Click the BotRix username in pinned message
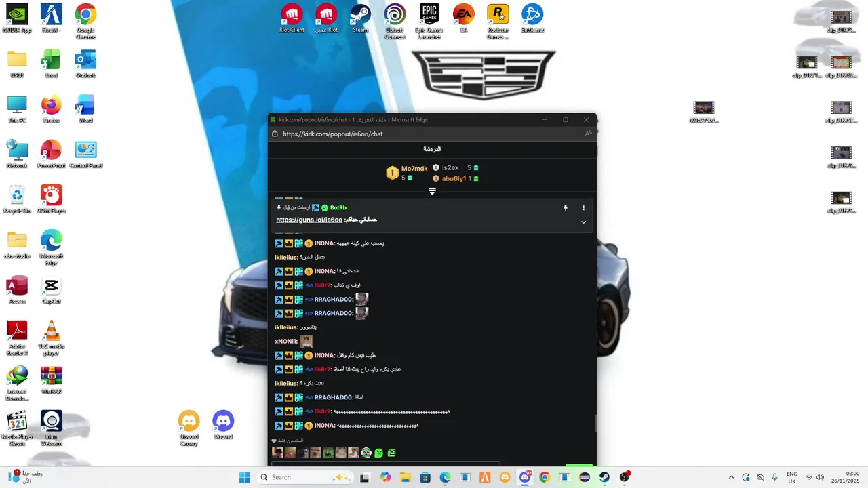 pyautogui.click(x=338, y=207)
